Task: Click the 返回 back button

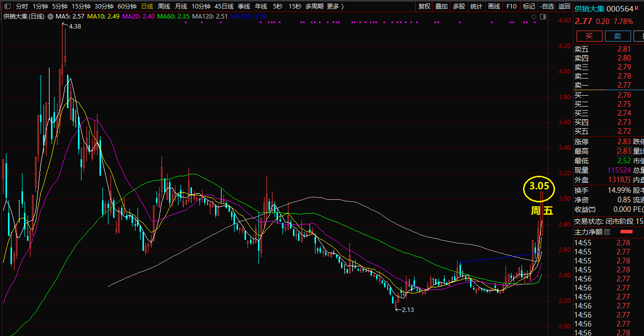Action: pyautogui.click(x=564, y=7)
